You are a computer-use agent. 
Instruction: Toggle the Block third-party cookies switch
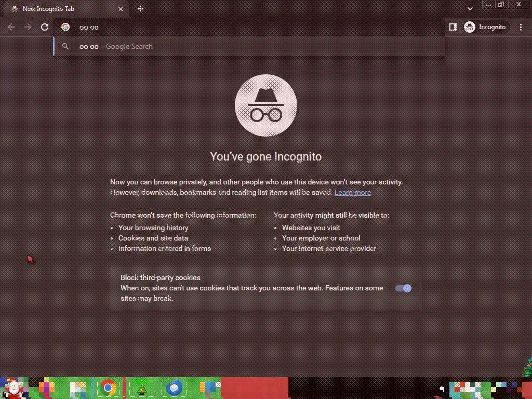[x=403, y=288]
